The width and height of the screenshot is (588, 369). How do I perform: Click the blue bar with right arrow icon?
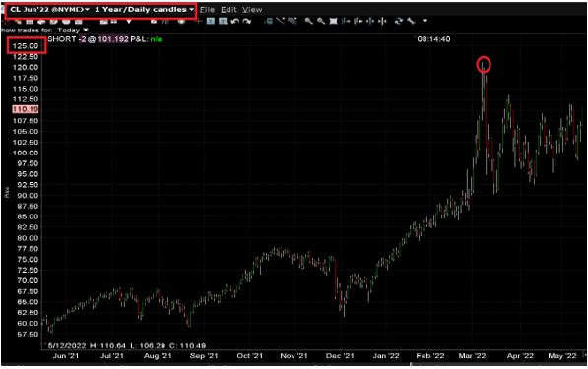click(x=346, y=21)
